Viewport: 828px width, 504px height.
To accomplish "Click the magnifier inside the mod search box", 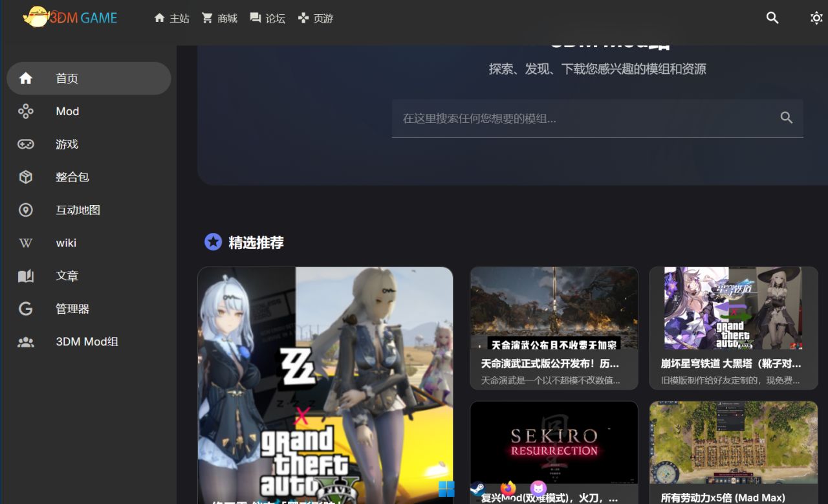I will (787, 118).
